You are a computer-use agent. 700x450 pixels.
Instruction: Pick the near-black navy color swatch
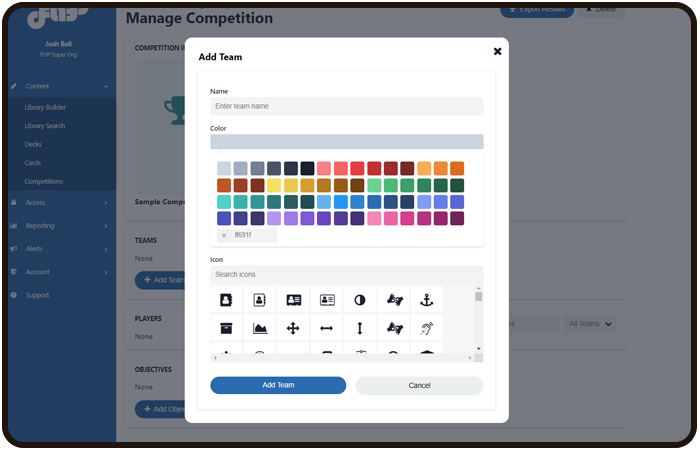click(x=307, y=168)
